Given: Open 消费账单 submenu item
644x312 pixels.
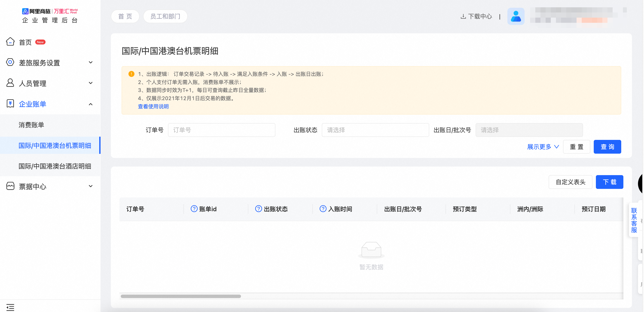Looking at the screenshot, I should coord(32,125).
